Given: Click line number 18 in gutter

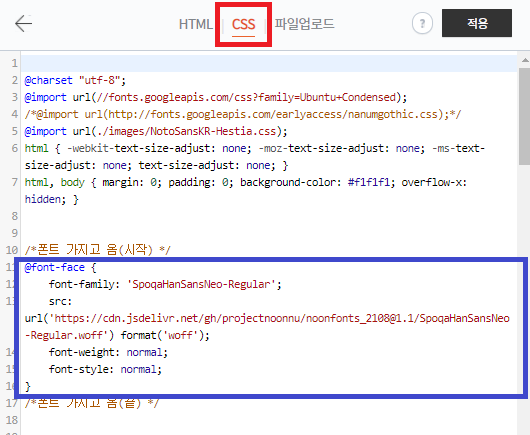Looking at the screenshot, I should pos(11,420).
